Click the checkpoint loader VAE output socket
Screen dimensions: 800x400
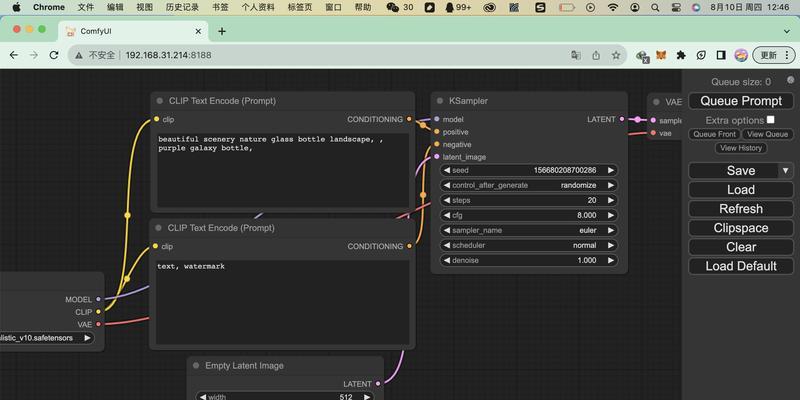point(98,324)
